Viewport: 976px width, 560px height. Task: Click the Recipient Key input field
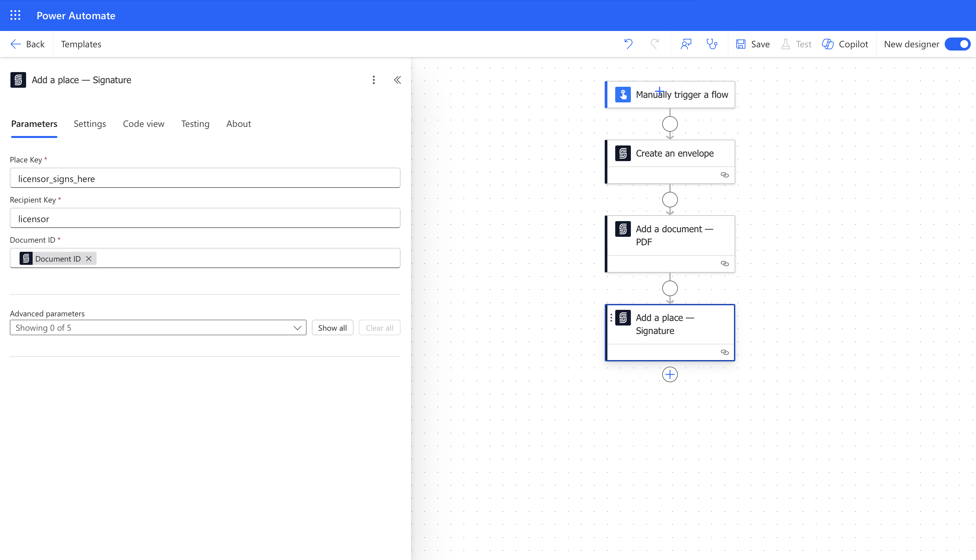[205, 218]
